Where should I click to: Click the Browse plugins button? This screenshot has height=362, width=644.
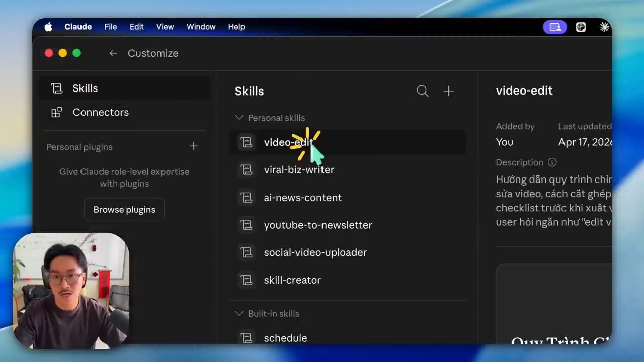coord(124,210)
